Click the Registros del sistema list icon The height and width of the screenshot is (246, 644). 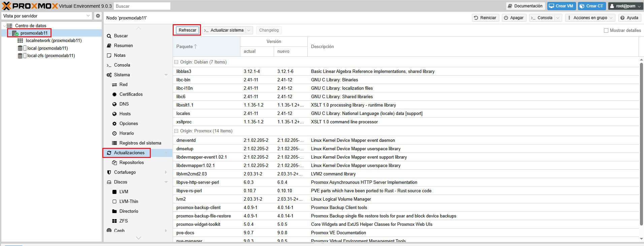pyautogui.click(x=114, y=143)
